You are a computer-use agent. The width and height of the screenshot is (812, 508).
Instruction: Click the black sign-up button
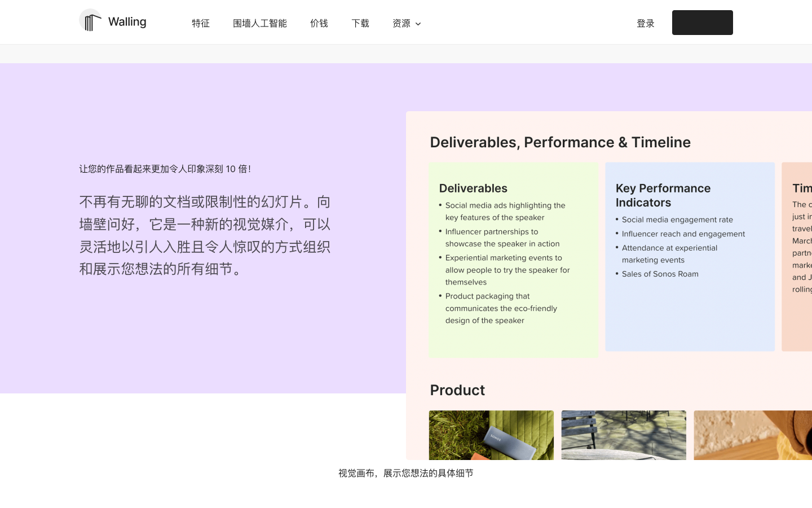point(703,23)
